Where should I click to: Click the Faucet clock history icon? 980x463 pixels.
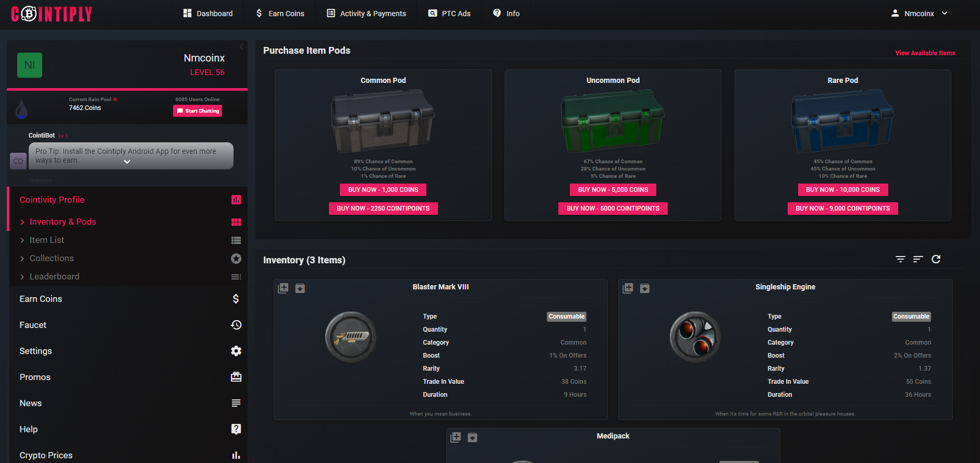(x=236, y=325)
